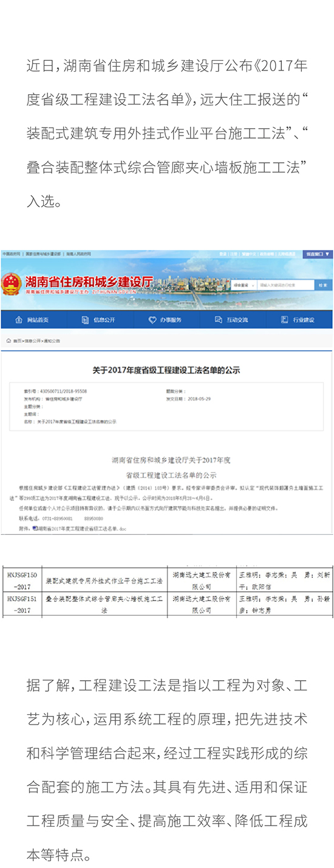Click the person icon beside 行业建设

pos(285,319)
